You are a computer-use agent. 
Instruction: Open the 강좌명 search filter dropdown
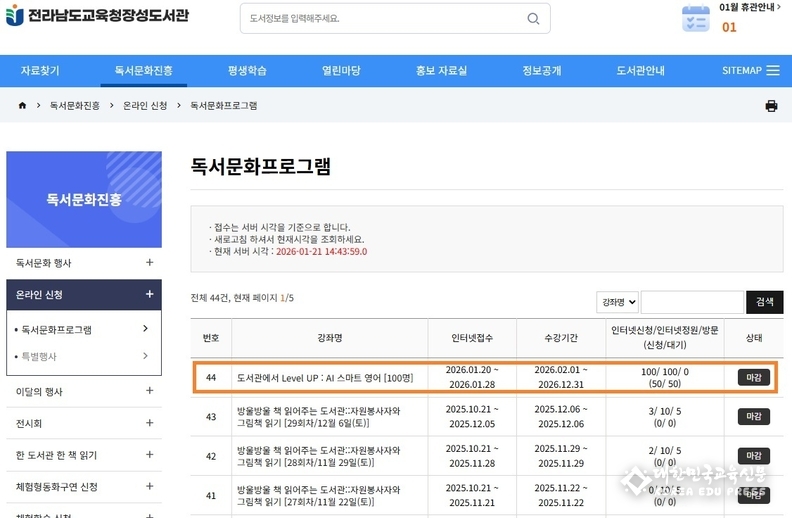coord(616,302)
